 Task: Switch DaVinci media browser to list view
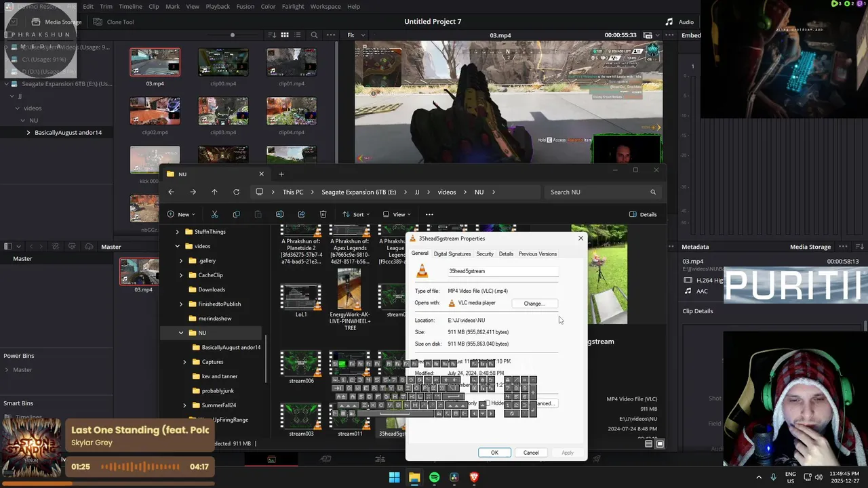298,35
